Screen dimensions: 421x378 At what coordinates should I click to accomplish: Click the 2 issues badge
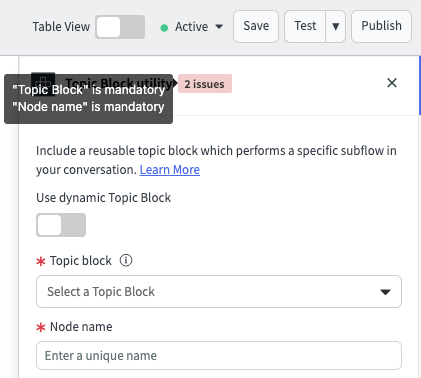[x=205, y=84]
